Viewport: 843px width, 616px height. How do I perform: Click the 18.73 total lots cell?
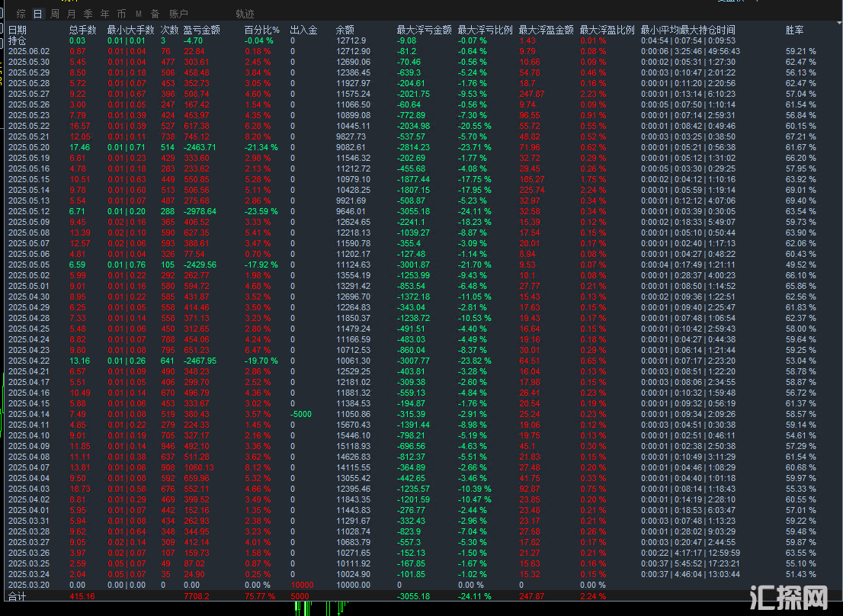pos(79,489)
